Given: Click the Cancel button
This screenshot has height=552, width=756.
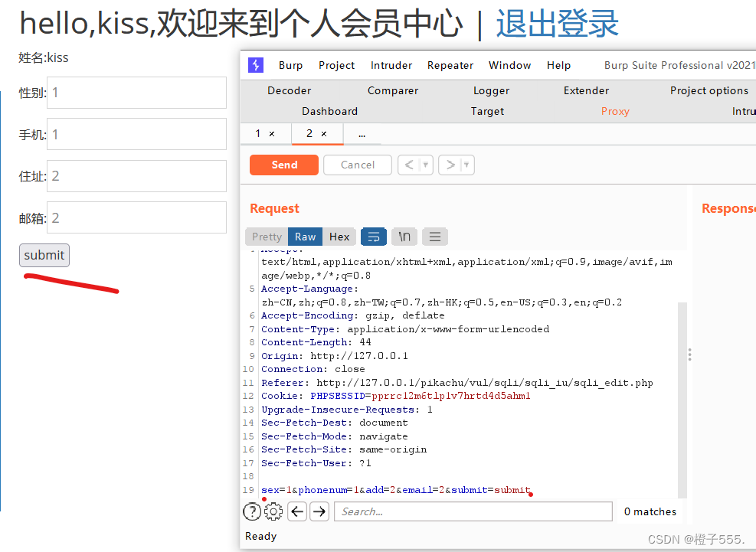Looking at the screenshot, I should [357, 165].
